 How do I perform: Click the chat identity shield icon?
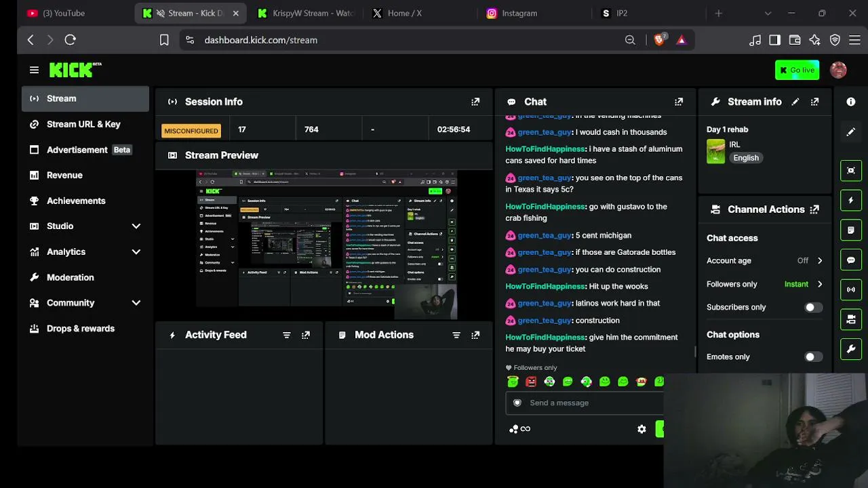[517, 403]
